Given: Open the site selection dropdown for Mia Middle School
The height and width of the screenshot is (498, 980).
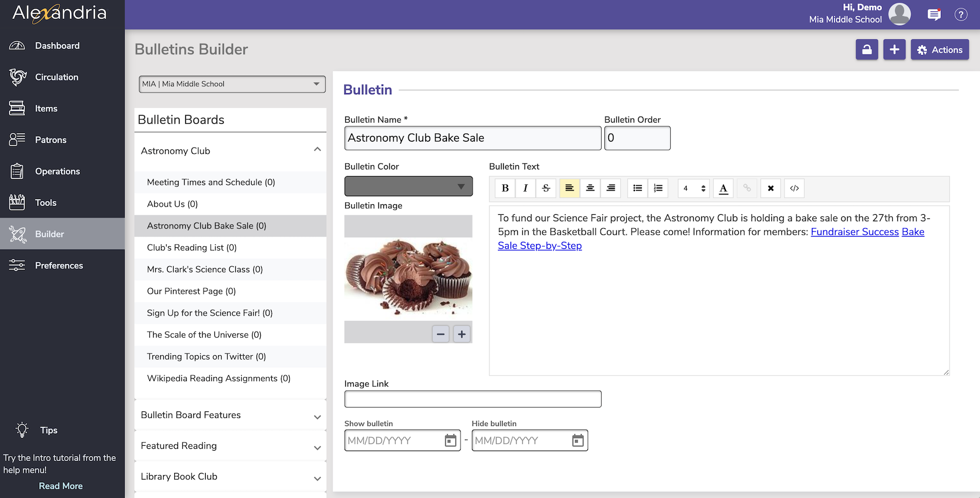Looking at the screenshot, I should pyautogui.click(x=231, y=84).
